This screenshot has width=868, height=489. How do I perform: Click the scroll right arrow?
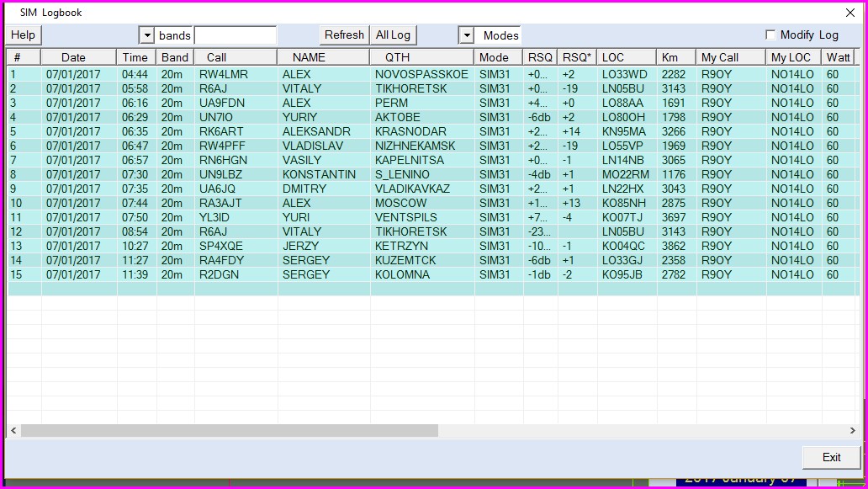(x=853, y=430)
